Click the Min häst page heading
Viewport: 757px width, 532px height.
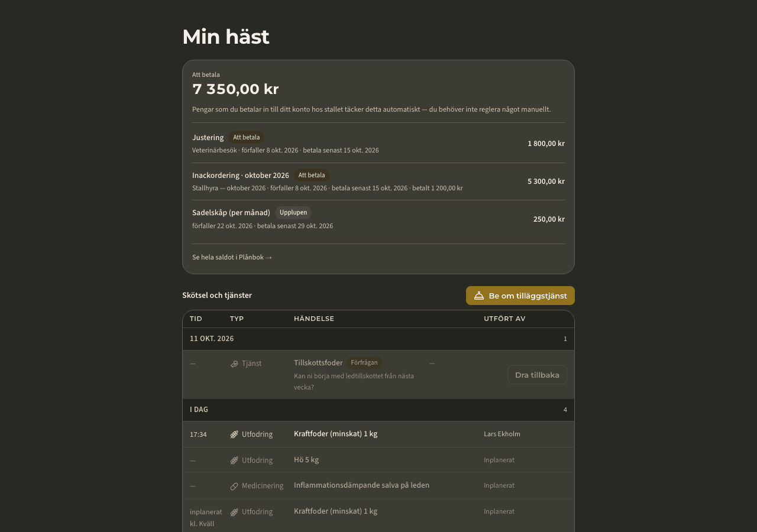point(226,37)
